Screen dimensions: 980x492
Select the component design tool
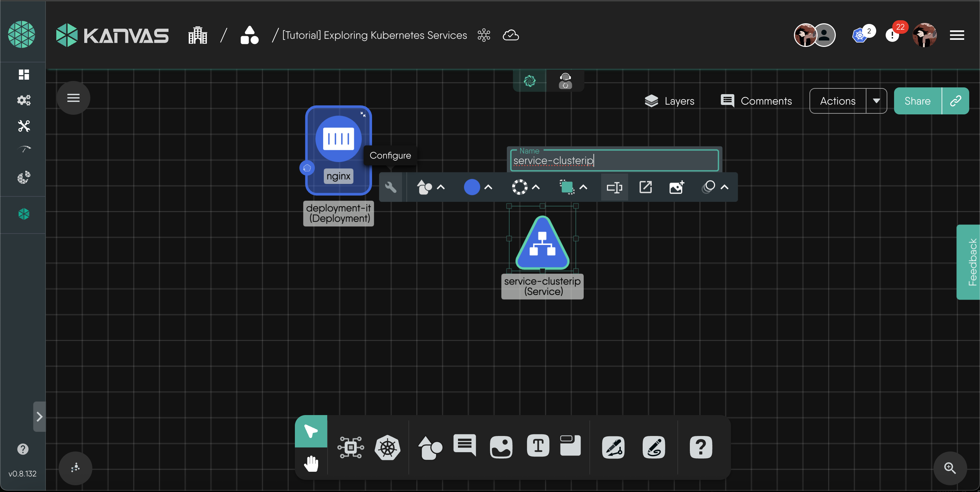click(350, 447)
